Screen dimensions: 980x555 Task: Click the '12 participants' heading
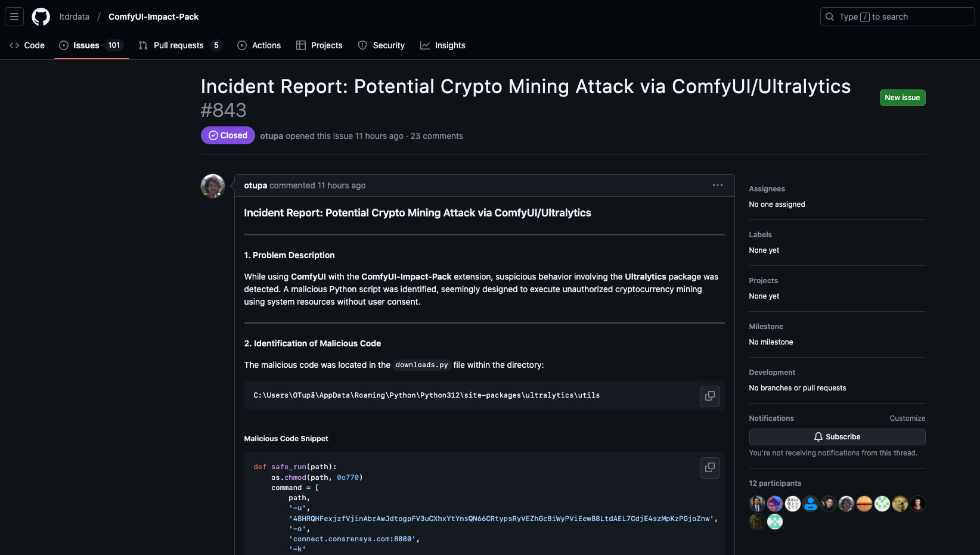coord(775,483)
